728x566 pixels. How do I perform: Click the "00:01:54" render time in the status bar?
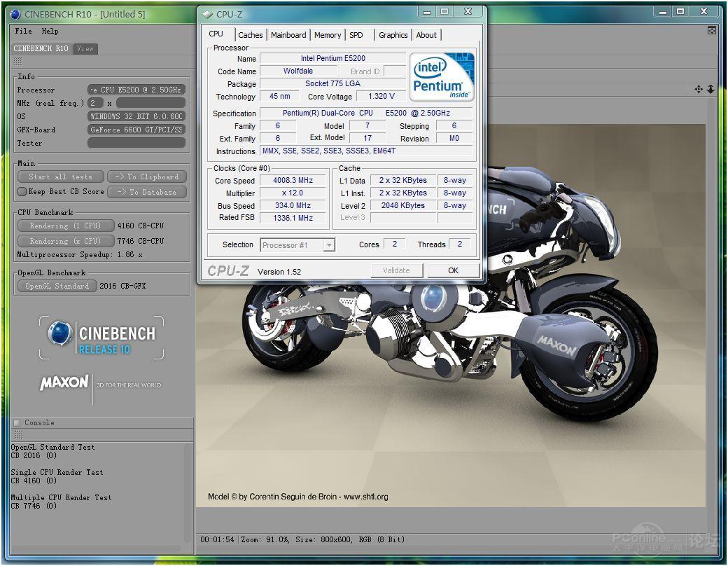(217, 539)
